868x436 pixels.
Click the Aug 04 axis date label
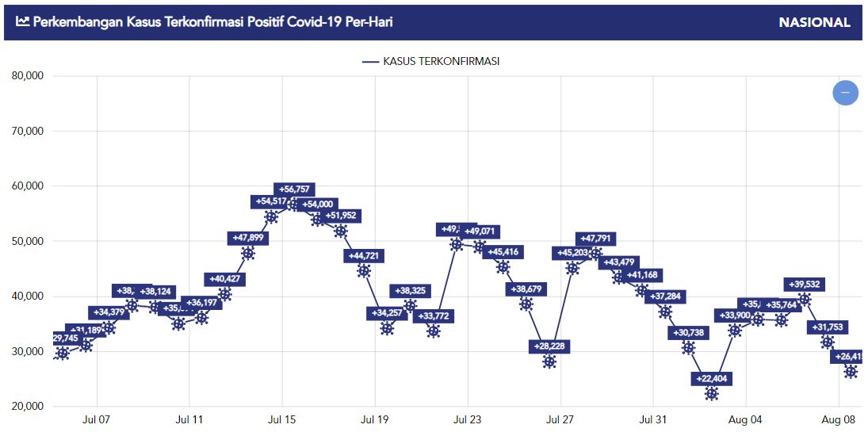click(x=746, y=420)
